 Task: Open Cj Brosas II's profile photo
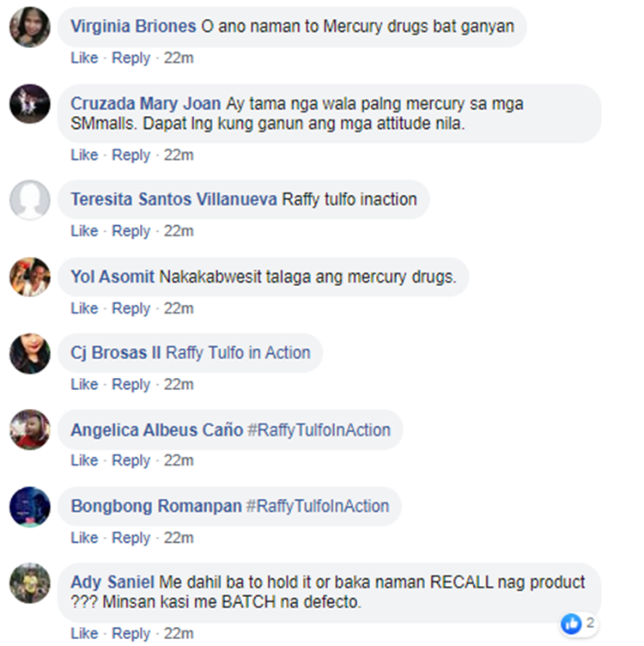tap(30, 353)
